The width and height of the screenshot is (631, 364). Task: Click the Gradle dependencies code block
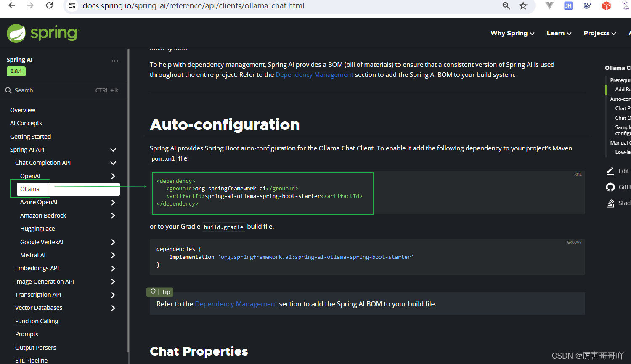point(367,257)
